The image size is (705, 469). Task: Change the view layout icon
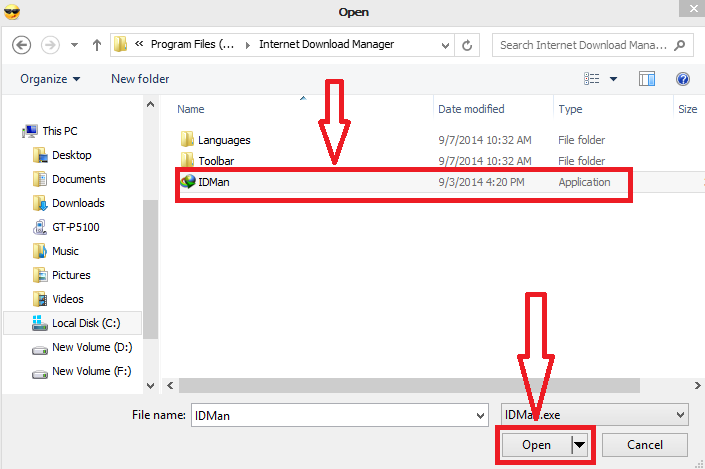click(x=592, y=79)
